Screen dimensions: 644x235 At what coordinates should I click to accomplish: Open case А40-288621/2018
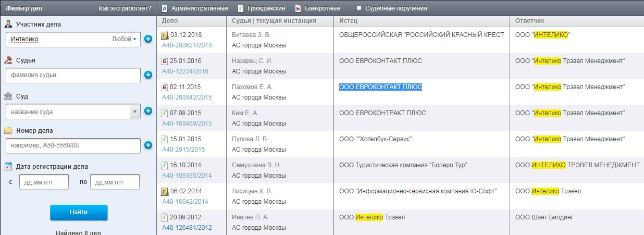point(187,45)
